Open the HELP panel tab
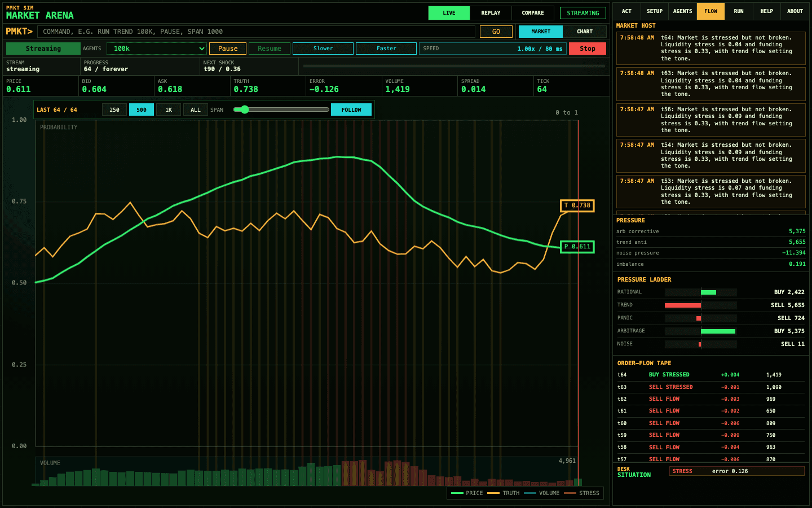 pos(767,11)
